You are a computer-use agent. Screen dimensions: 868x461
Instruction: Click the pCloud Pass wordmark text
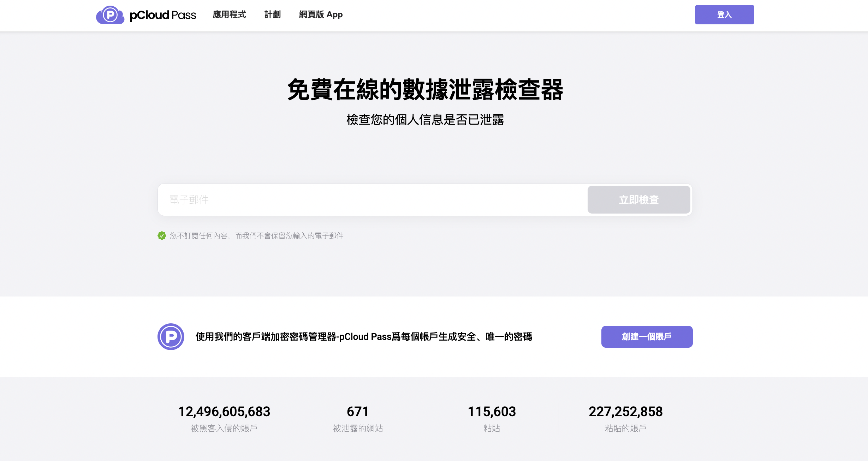[163, 15]
